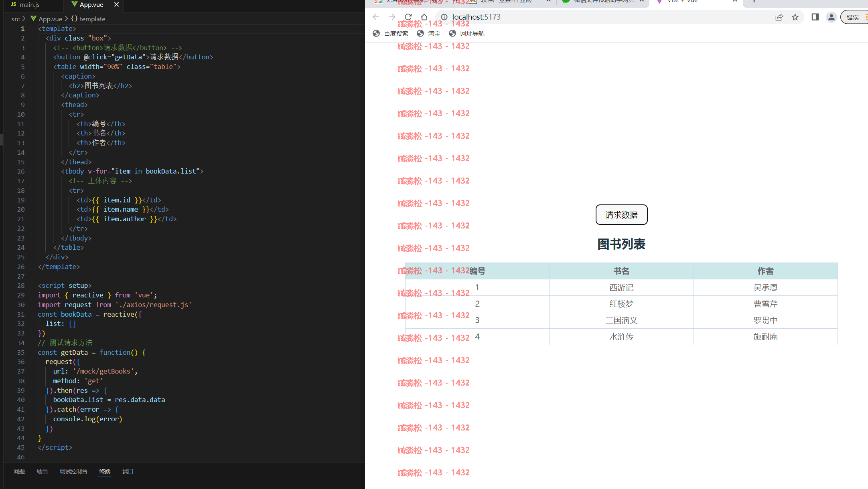Screen dimensions: 868x489
Task: Click the 图书列表 heading on the page
Action: 621,244
